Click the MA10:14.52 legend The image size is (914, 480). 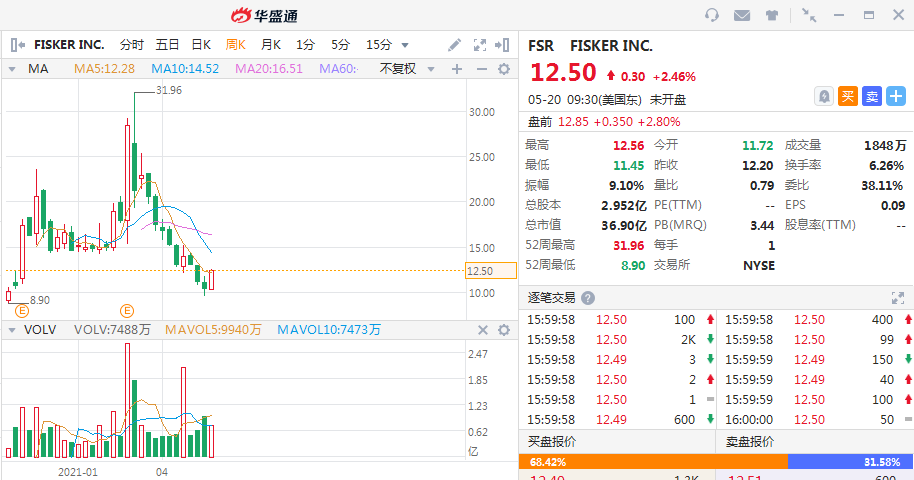click(x=185, y=69)
